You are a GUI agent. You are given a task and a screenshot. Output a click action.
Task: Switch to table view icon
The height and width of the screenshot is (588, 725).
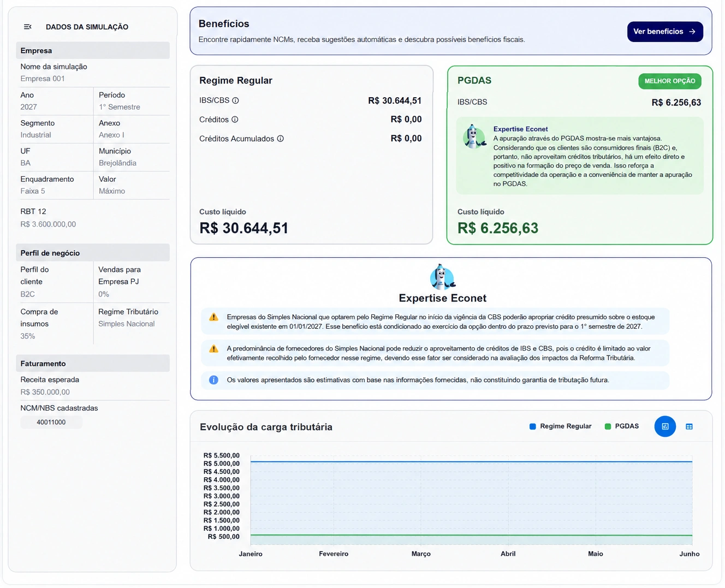click(689, 426)
